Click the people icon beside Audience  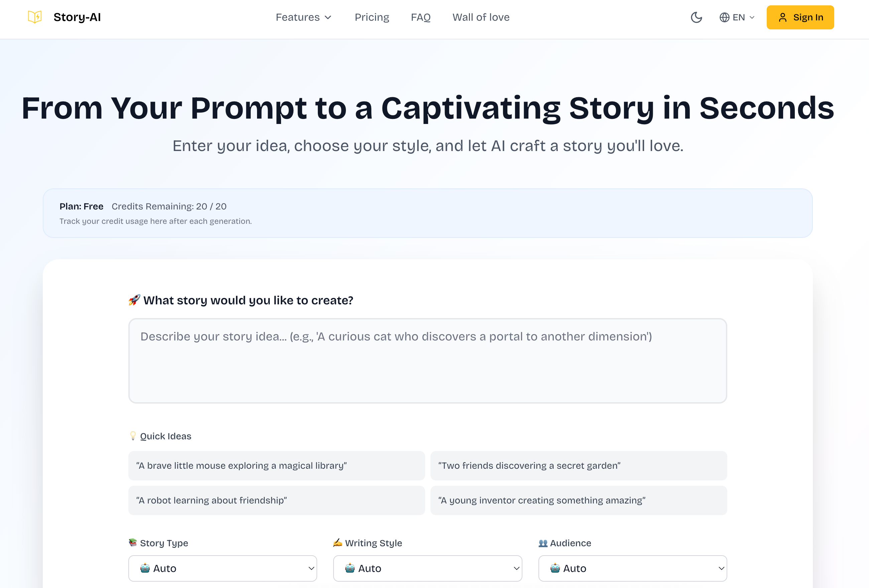pos(543,543)
